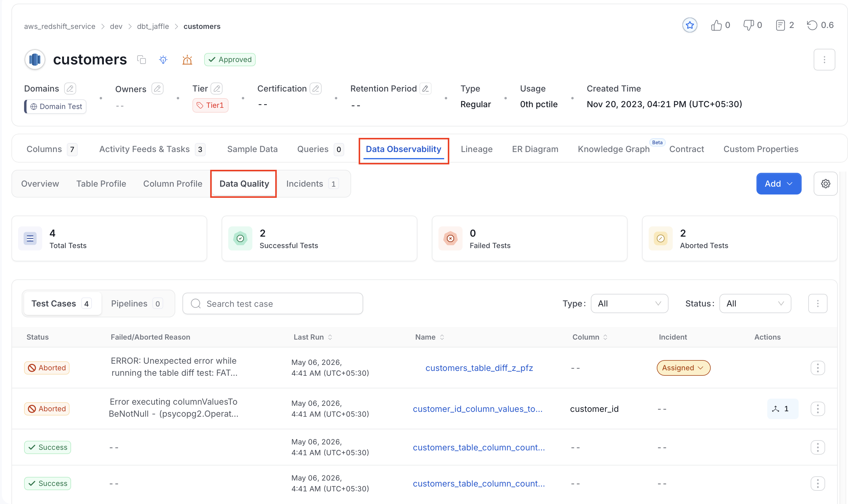Screen dimensions: 848x504
Task: Click the alert siren icon near Approved
Action: coord(187,60)
